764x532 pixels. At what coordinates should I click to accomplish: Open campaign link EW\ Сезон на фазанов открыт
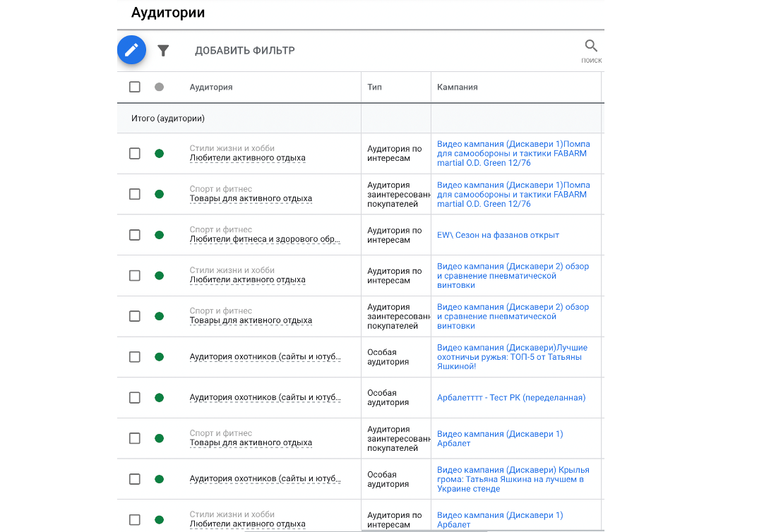click(498, 235)
